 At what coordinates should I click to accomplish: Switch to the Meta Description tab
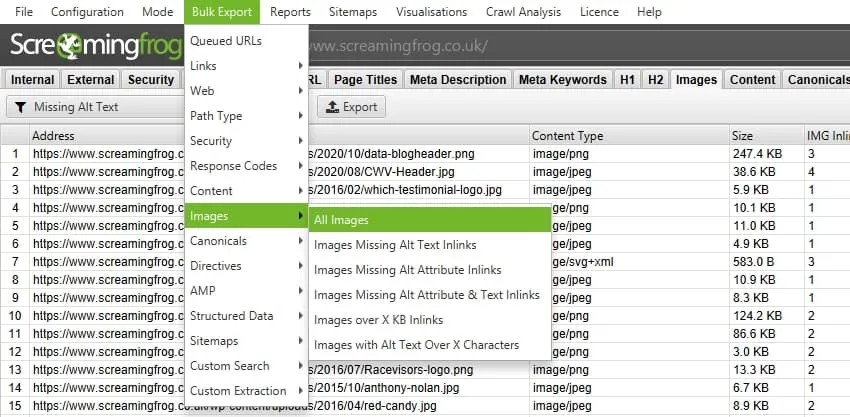460,79
